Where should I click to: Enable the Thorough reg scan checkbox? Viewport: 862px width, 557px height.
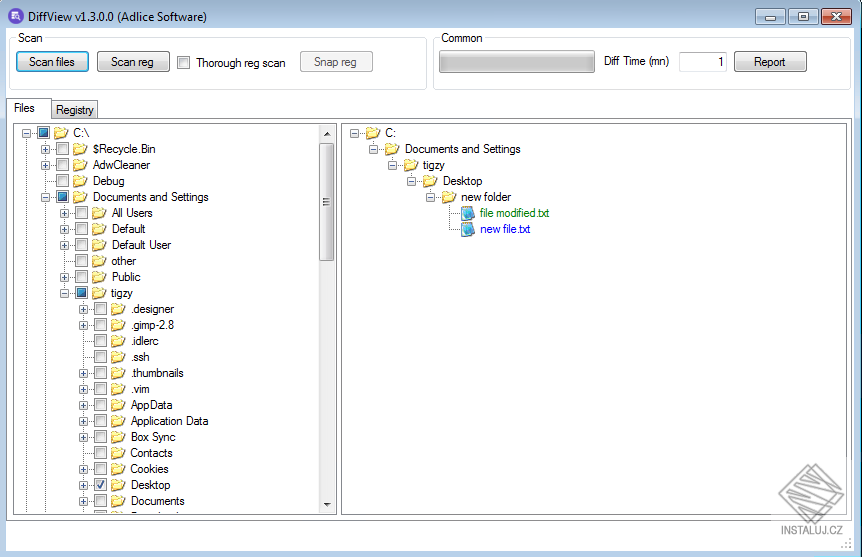click(x=184, y=63)
